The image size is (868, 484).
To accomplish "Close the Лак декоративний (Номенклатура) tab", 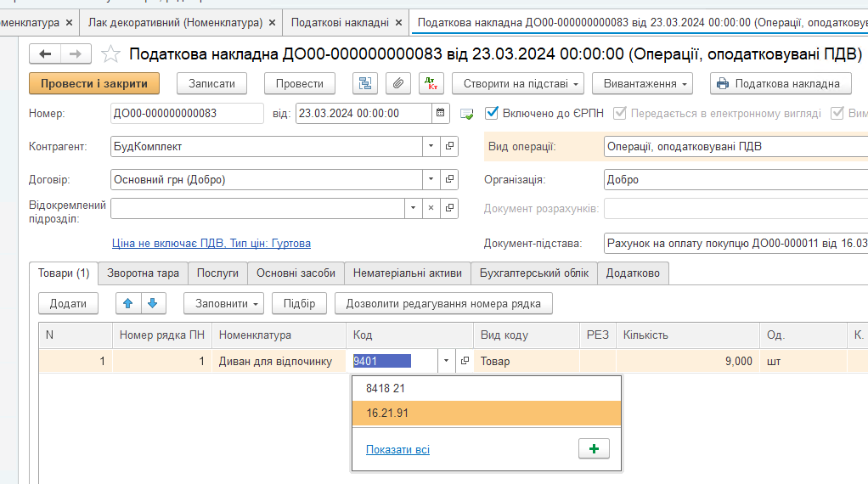I will 272,23.
